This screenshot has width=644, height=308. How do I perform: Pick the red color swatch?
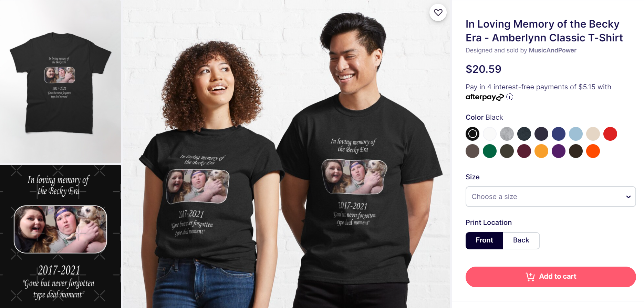(610, 134)
